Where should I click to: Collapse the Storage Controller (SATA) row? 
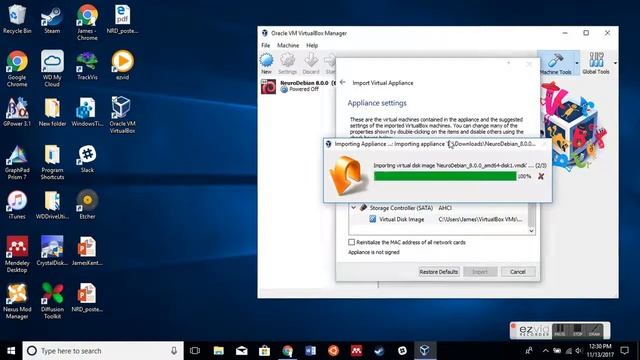353,208
